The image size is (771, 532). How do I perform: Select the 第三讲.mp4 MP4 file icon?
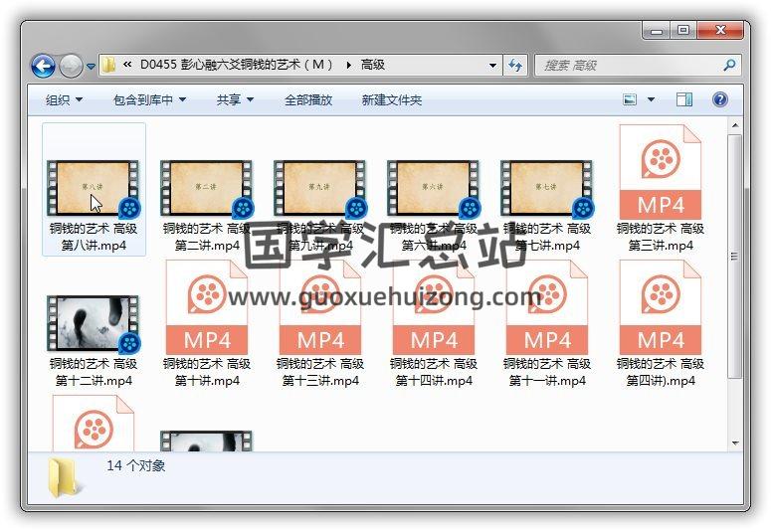661,172
